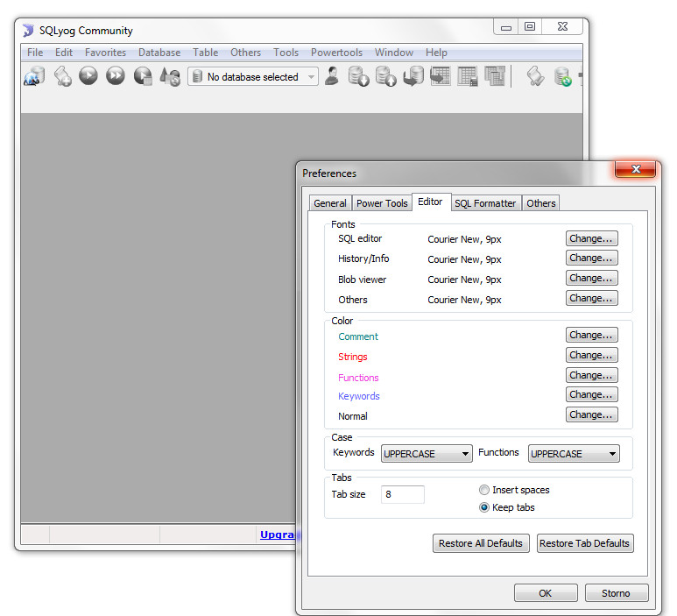The width and height of the screenshot is (677, 616).
Task: Change the Others font setting
Action: pyautogui.click(x=591, y=298)
